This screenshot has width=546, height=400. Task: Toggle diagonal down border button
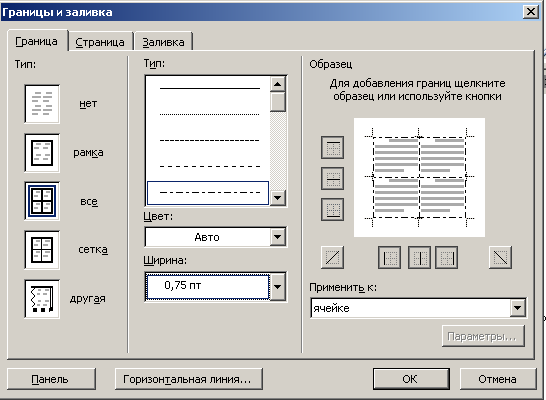[500, 258]
